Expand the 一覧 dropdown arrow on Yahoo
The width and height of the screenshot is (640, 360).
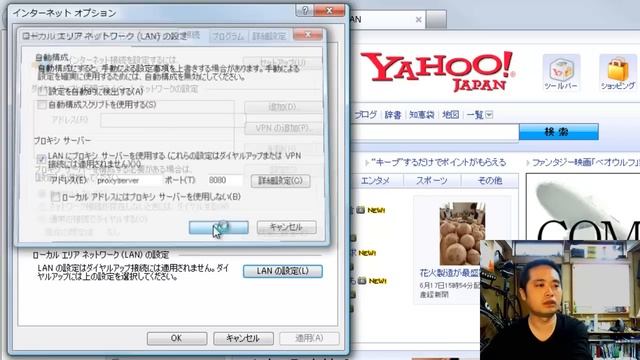(x=489, y=115)
